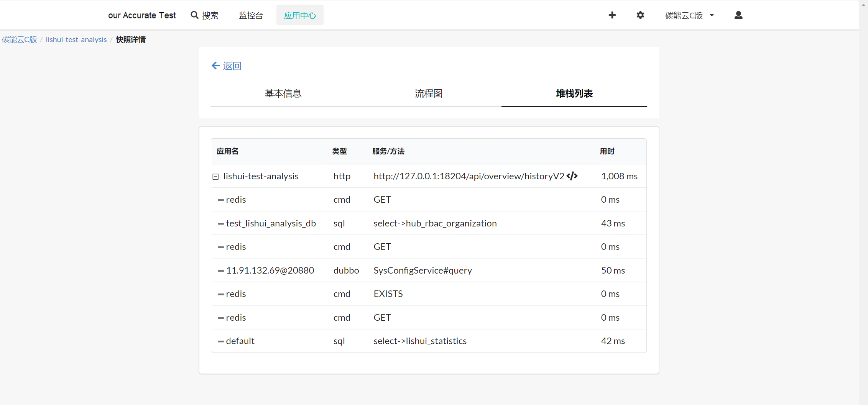Open 应用中心 menu item
868x405 pixels.
click(300, 15)
